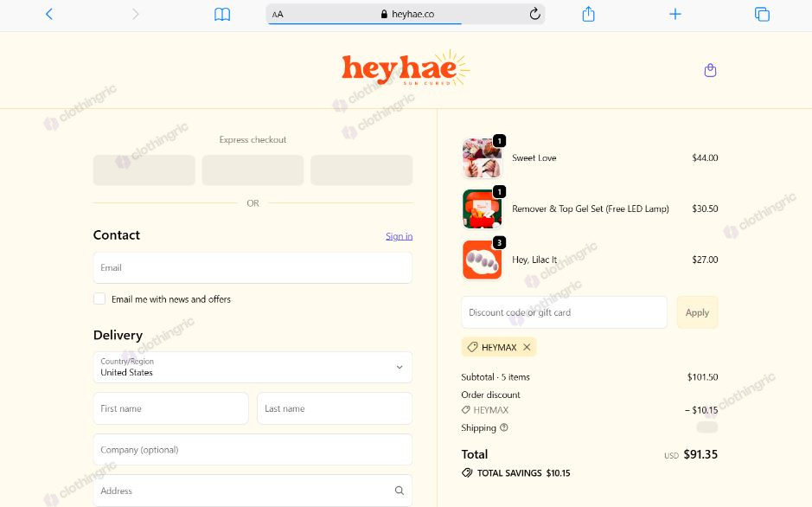This screenshot has height=507, width=812.
Task: Open the Safari share sheet icon
Action: 588,14
